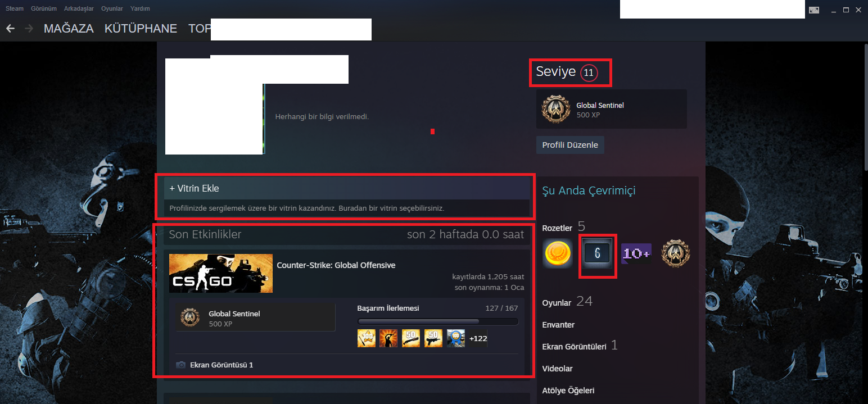The image size is (868, 404).
Task: Click the shotgun 50 kills achievement icon
Action: coord(411,338)
